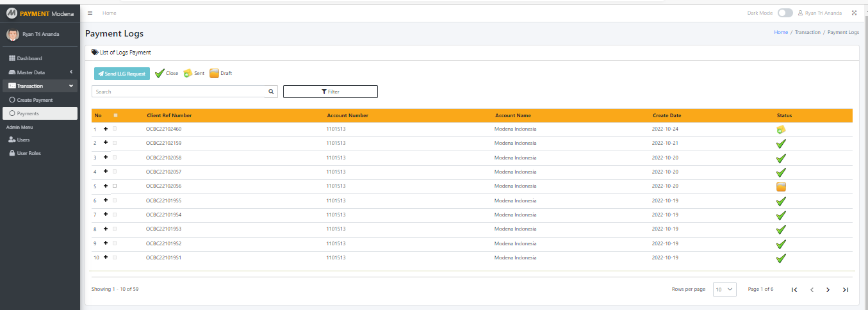Expand row 1 details with plus icon

coord(106,129)
